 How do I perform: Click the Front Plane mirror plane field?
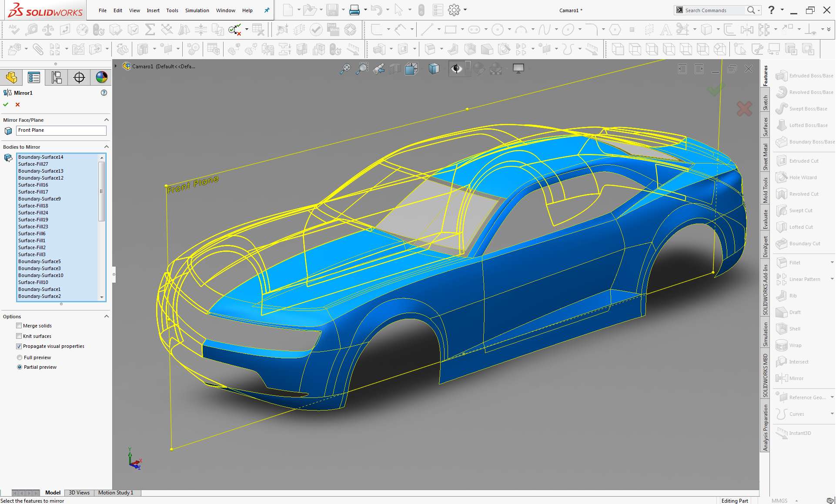(x=61, y=130)
